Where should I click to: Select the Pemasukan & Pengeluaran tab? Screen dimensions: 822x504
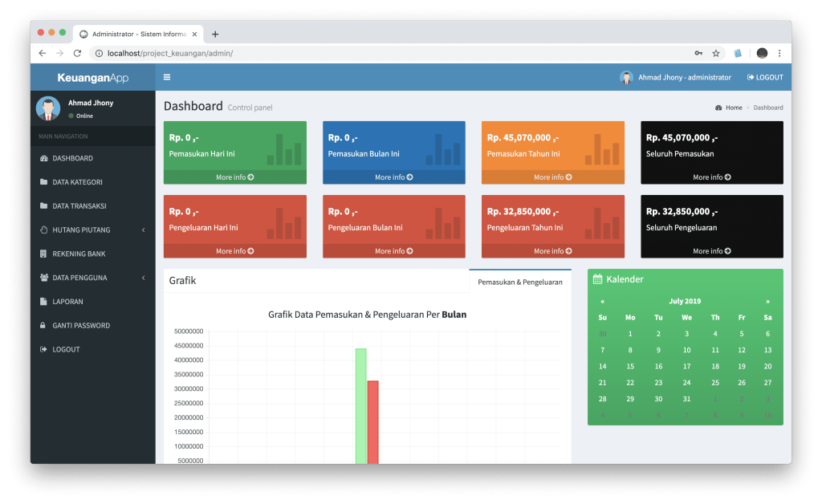(x=519, y=282)
